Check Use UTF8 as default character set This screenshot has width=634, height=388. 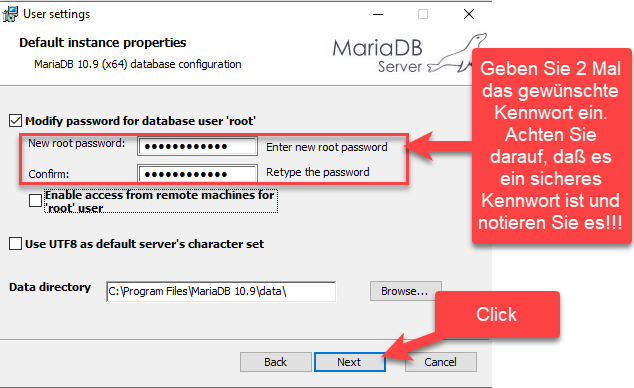(x=15, y=243)
